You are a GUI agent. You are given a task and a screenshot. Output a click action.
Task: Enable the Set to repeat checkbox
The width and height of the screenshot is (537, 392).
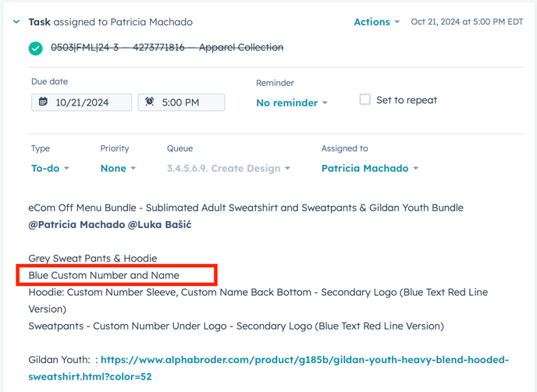click(365, 100)
